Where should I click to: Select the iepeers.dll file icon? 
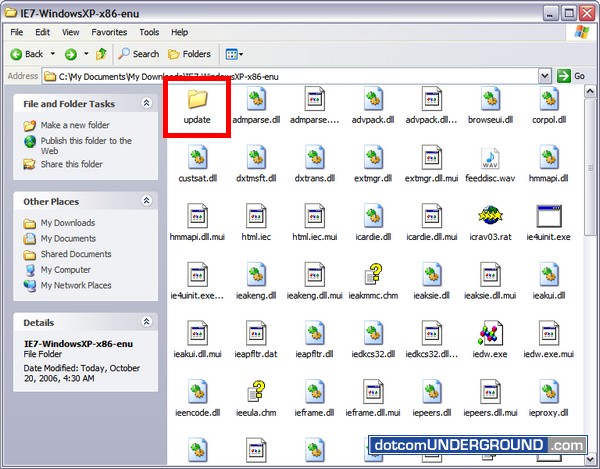click(x=432, y=392)
